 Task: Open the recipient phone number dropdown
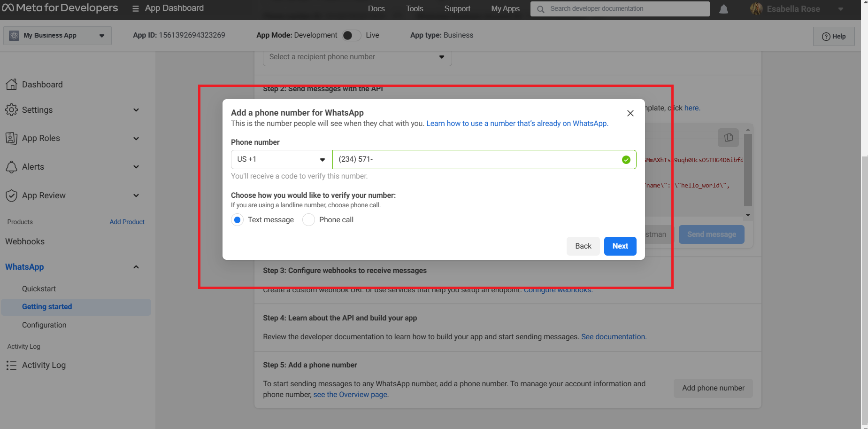pos(357,57)
